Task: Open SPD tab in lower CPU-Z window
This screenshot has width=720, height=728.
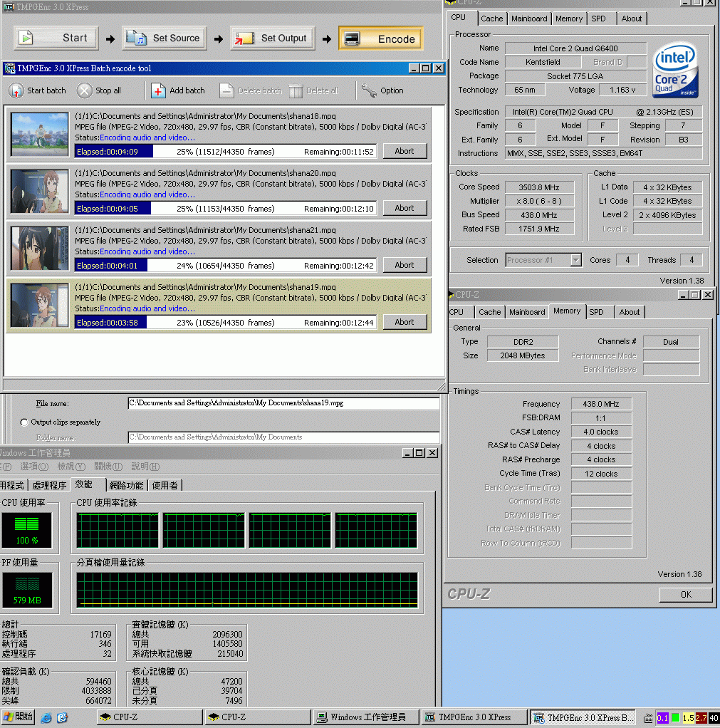Action: [597, 312]
